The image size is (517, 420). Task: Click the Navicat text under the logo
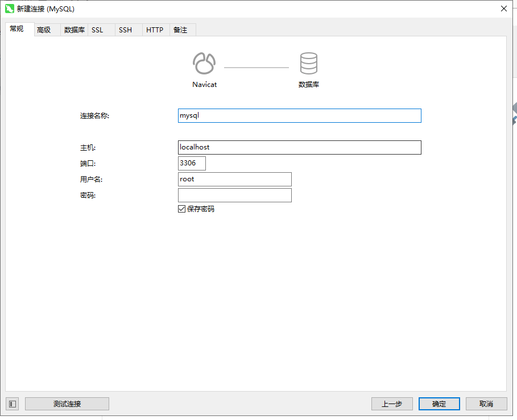tap(204, 85)
